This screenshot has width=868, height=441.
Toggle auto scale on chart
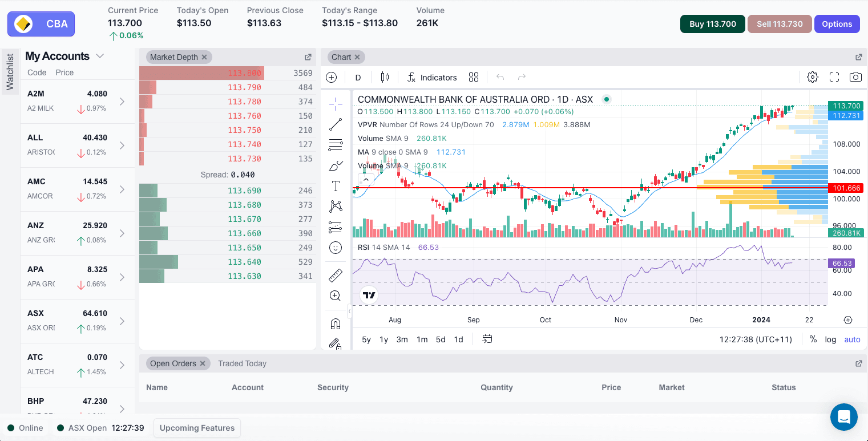click(852, 339)
